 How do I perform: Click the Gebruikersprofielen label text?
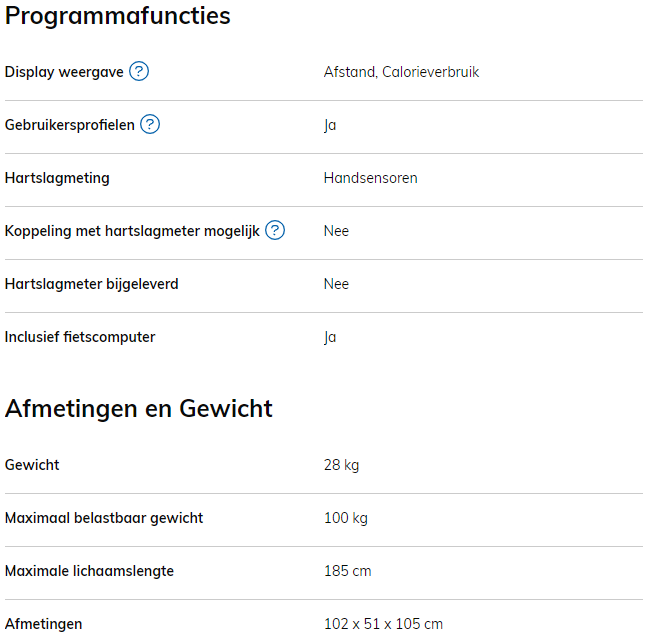69,125
